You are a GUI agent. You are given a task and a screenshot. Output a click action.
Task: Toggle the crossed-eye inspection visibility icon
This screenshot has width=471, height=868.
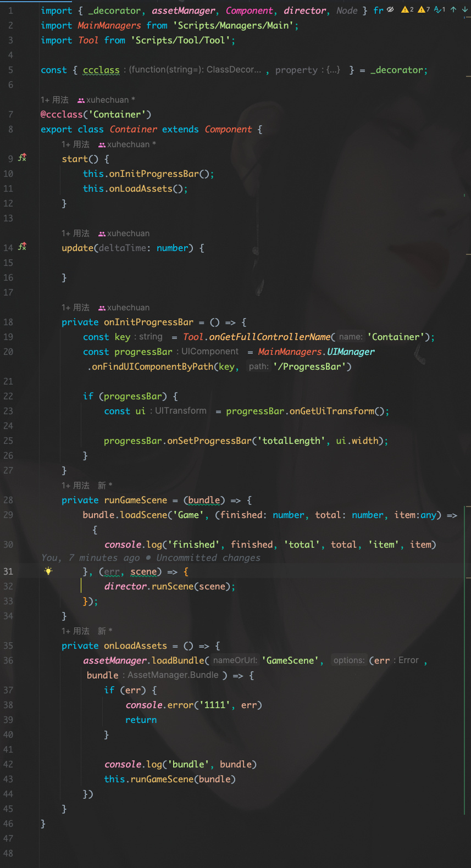tap(390, 9)
